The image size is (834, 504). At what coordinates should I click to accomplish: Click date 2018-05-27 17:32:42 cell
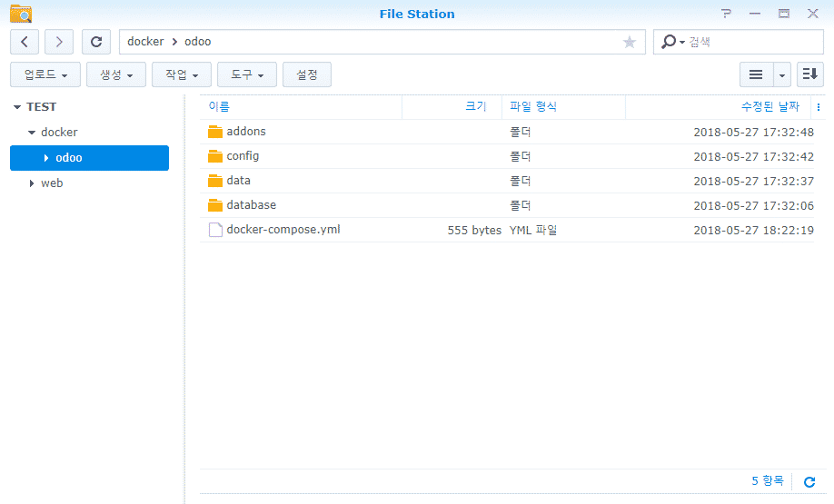pos(754,157)
